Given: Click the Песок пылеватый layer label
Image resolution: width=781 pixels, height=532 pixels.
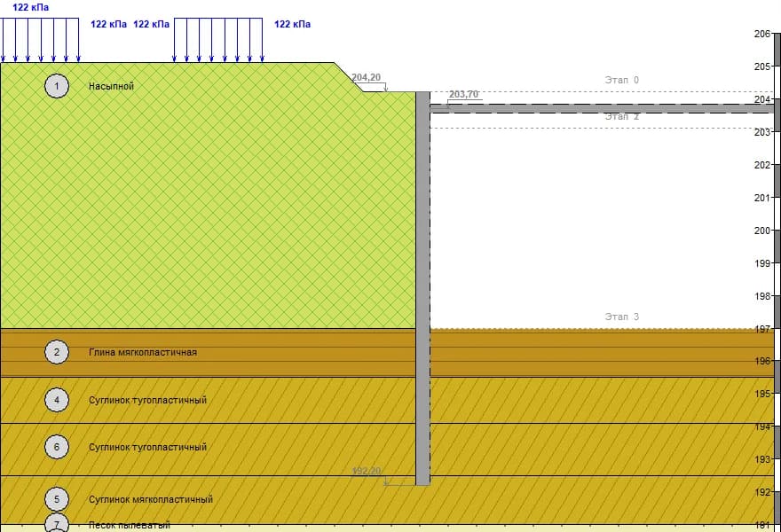Looking at the screenshot, I should tap(130, 525).
